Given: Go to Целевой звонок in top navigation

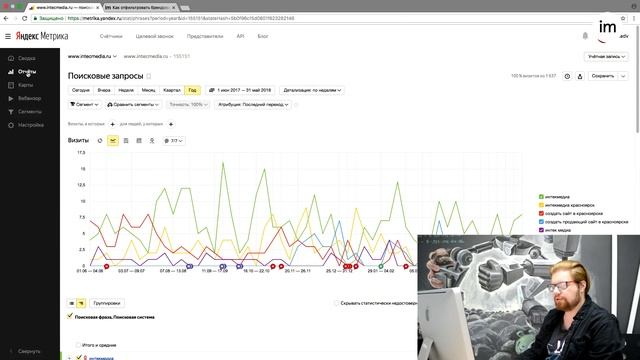Looking at the screenshot, I should click(155, 36).
